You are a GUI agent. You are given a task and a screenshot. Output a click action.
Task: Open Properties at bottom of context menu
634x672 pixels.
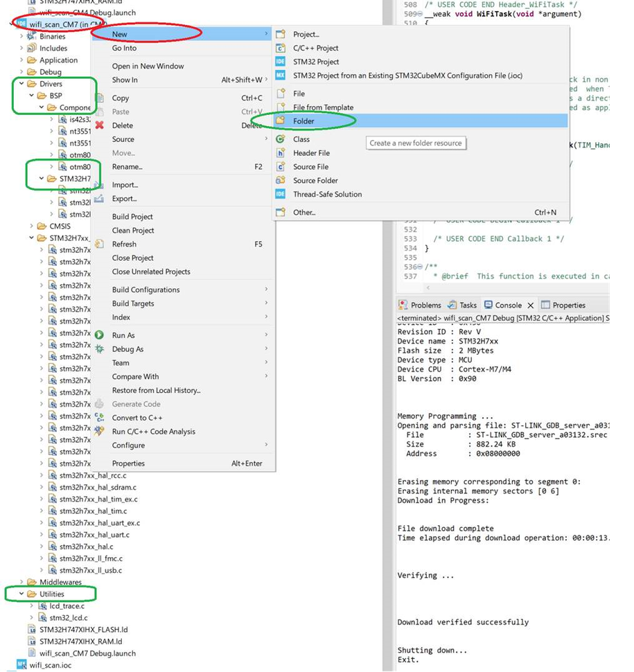[128, 463]
